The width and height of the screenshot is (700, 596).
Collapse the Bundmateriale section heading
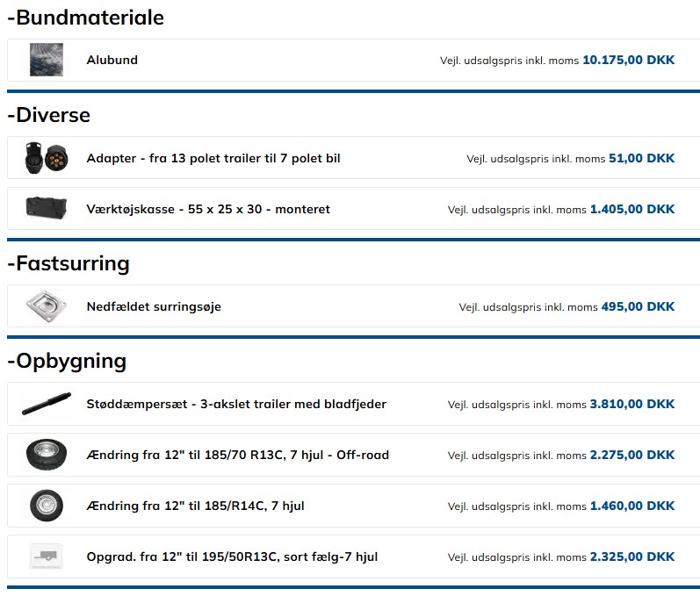pyautogui.click(x=85, y=18)
